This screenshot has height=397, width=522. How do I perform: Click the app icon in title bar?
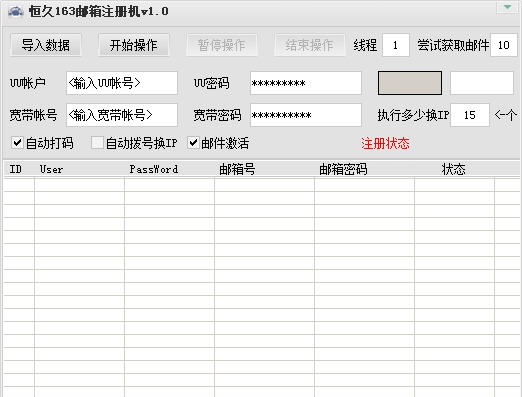[15, 12]
